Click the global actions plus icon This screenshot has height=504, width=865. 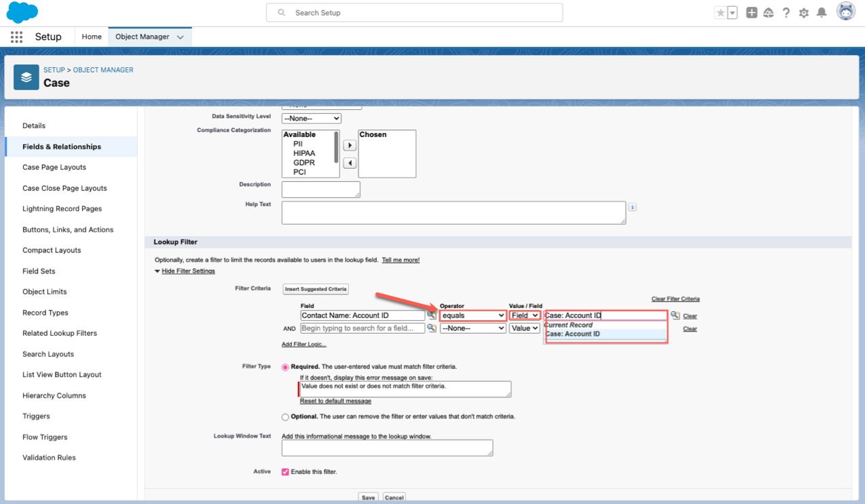752,13
